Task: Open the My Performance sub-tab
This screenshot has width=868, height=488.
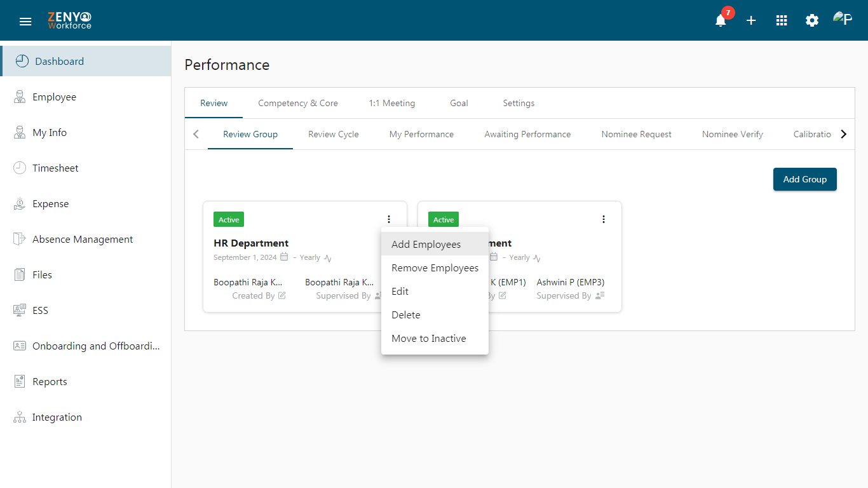Action: (421, 134)
